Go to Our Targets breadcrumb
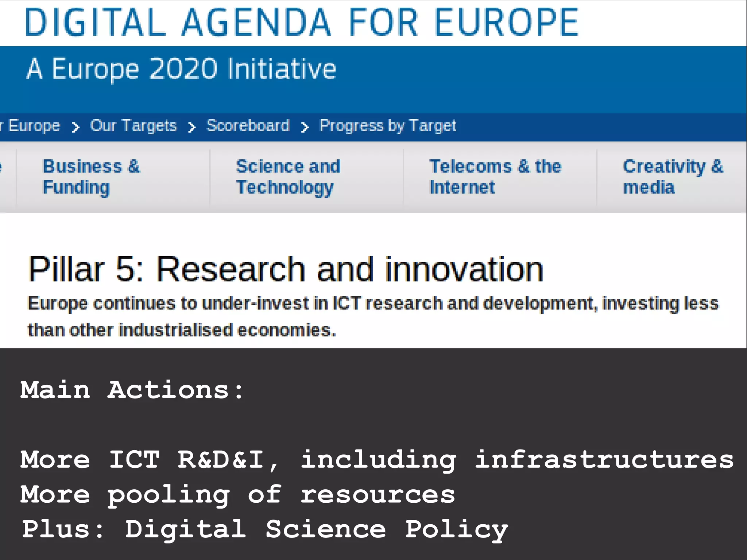The width and height of the screenshot is (747, 560). 133,126
